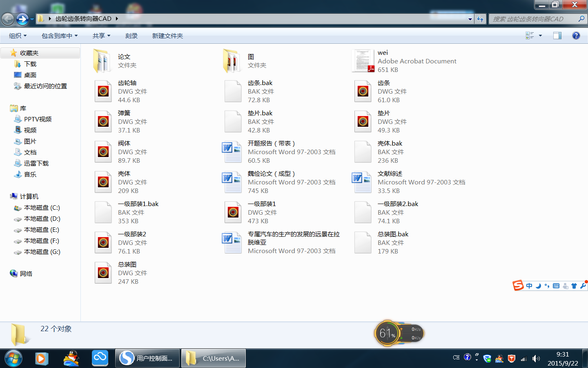Click the search box for 齿轮齿条转向器CAD
The height and width of the screenshot is (368, 588).
(x=535, y=19)
